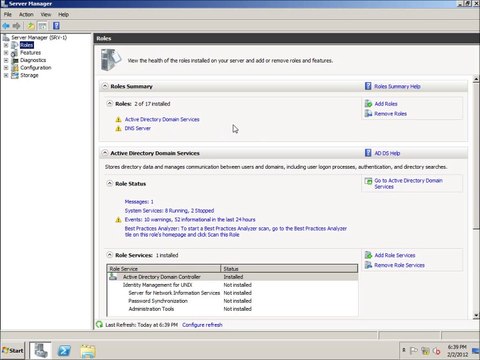
Task: Click the Remove Role Services icon
Action: click(x=368, y=265)
